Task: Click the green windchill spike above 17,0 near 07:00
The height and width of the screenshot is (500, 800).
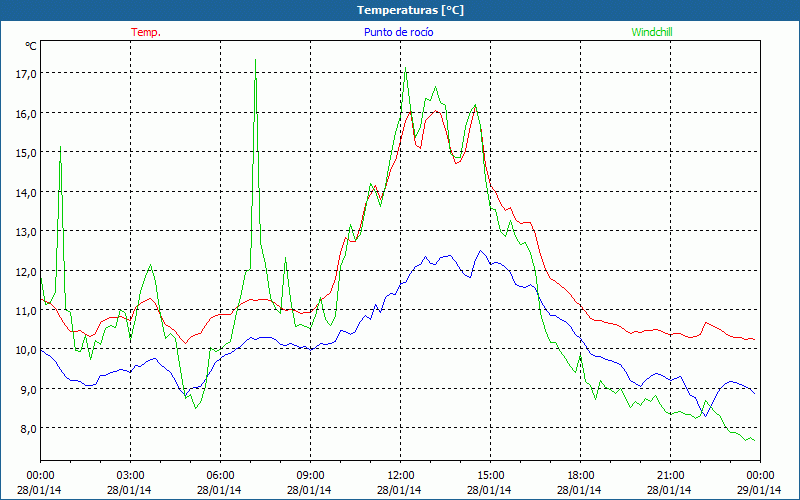Action: pos(255,60)
